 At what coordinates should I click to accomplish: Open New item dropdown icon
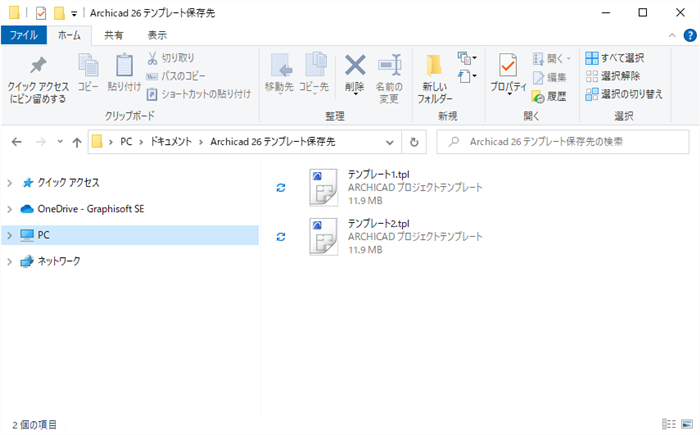click(467, 58)
